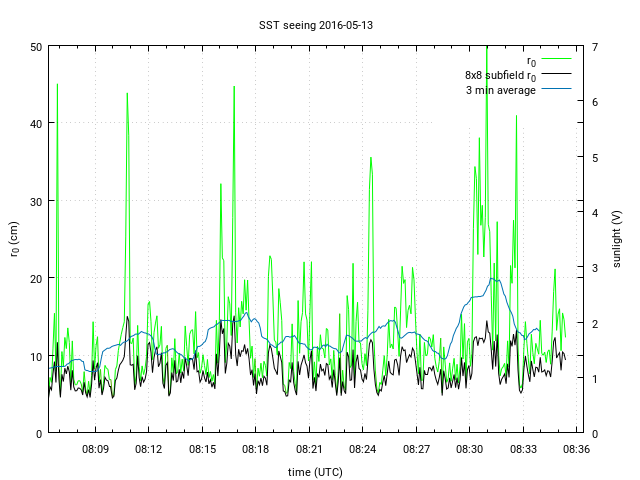640x480 pixels.
Task: Click the 08:18 time tick label
Action: [x=255, y=450]
